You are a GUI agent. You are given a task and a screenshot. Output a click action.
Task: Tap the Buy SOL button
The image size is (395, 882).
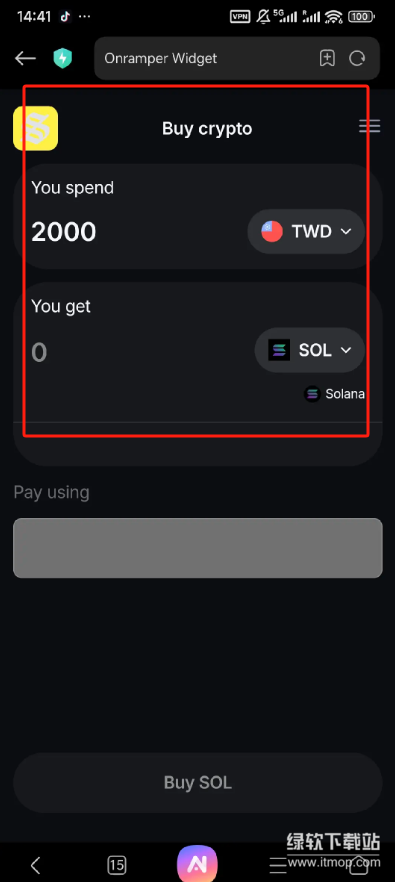198,782
